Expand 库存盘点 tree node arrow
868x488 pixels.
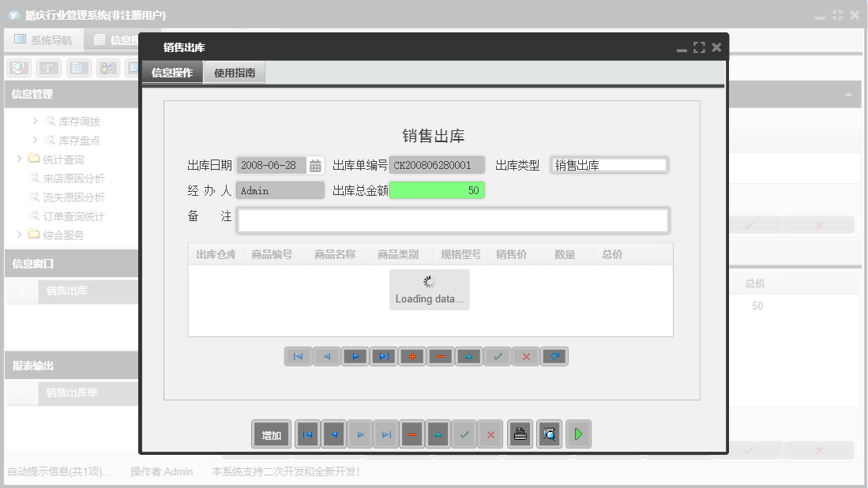(35, 140)
